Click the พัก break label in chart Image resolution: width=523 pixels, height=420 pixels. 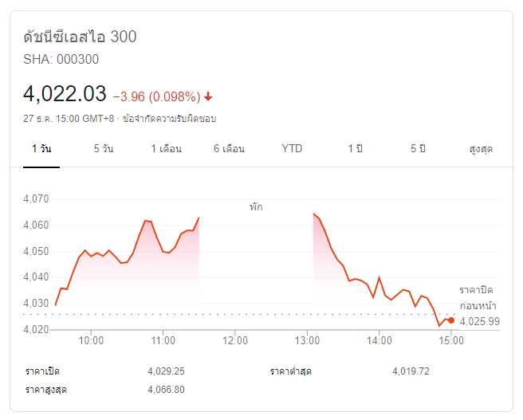pos(255,206)
